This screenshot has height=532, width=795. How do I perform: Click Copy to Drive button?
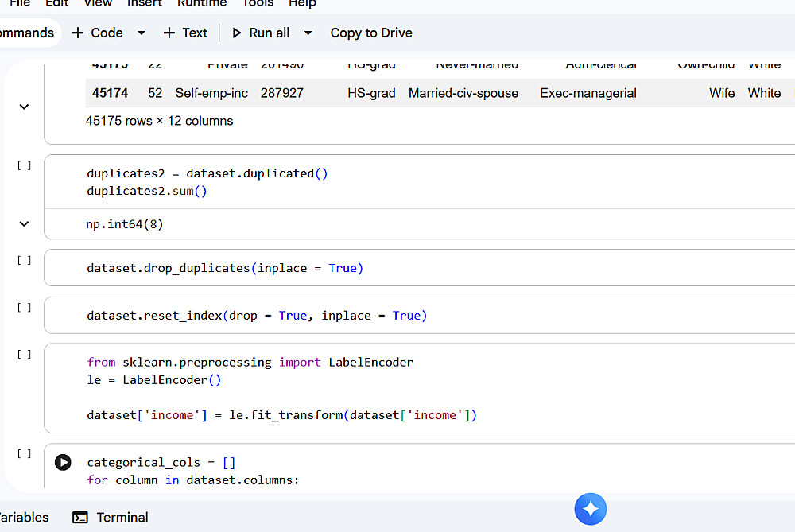371,33
